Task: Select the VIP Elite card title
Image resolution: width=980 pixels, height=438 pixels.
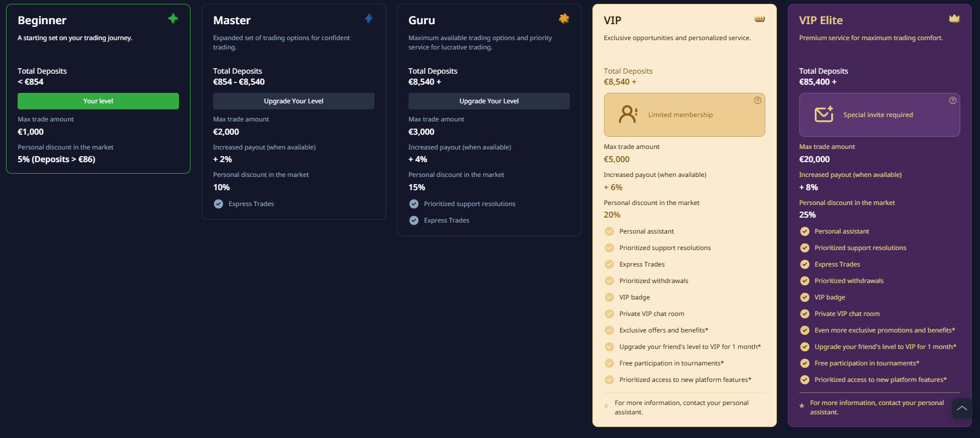Action: (x=821, y=20)
